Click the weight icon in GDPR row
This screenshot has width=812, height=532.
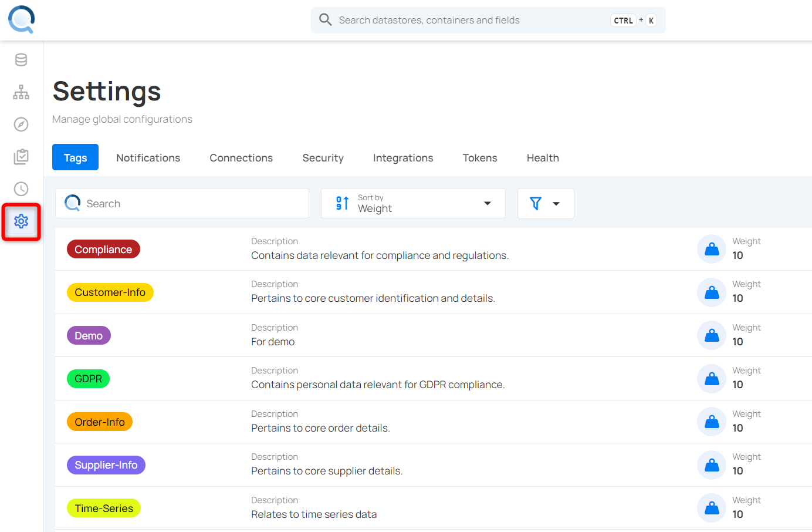(x=712, y=379)
